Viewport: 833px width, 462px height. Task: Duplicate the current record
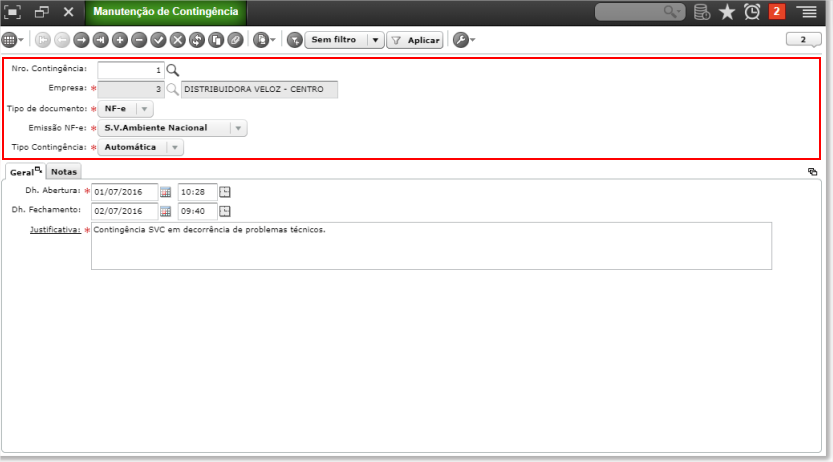coord(216,40)
